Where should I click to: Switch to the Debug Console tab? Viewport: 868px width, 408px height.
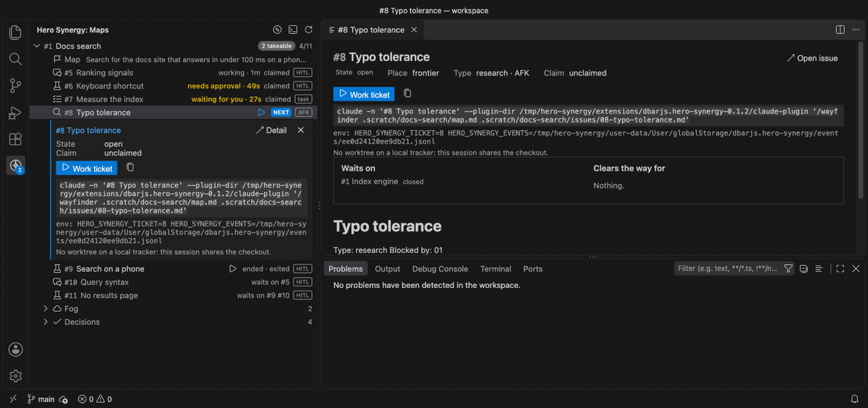(441, 268)
